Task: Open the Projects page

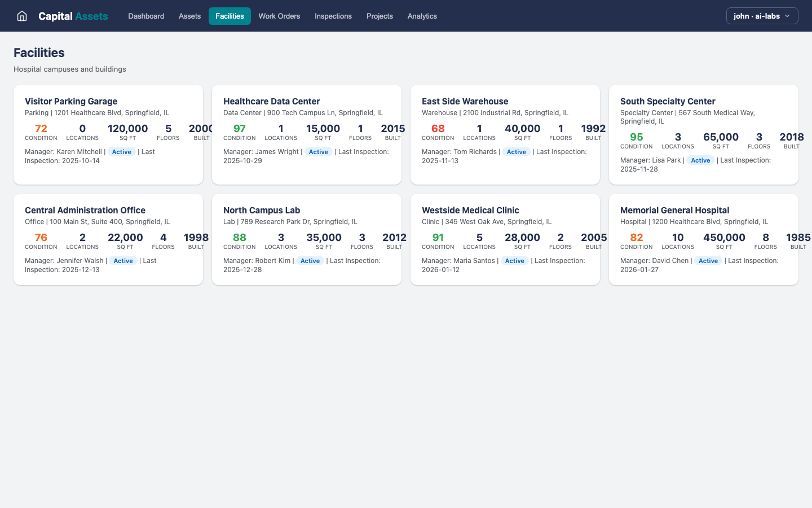Action: pos(379,16)
